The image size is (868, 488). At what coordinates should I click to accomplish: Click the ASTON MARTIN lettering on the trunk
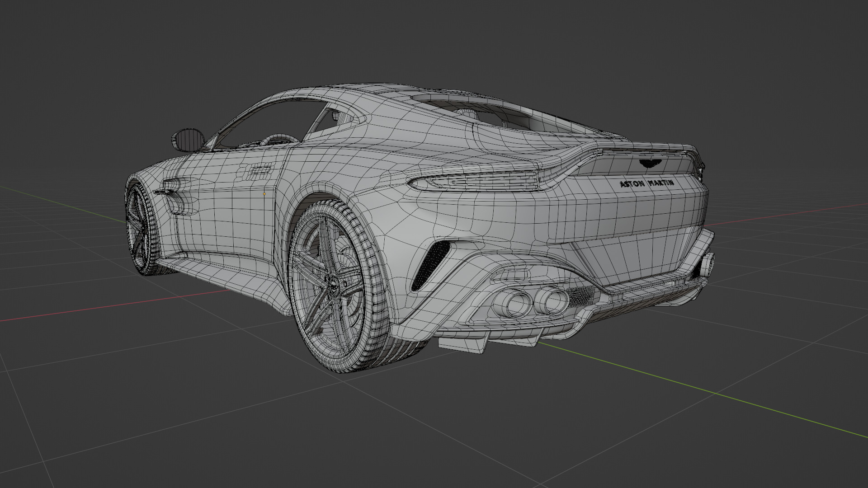click(646, 183)
